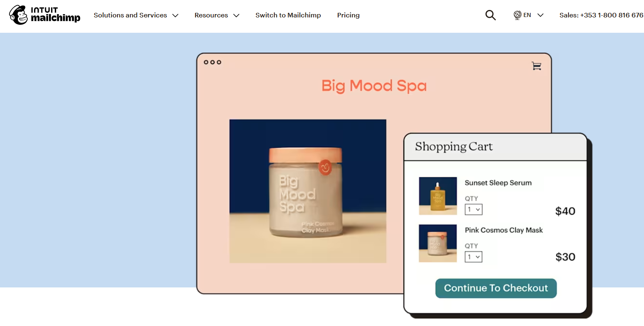Click the Shopping Cart header title
This screenshot has height=326, width=644.
coord(454,147)
